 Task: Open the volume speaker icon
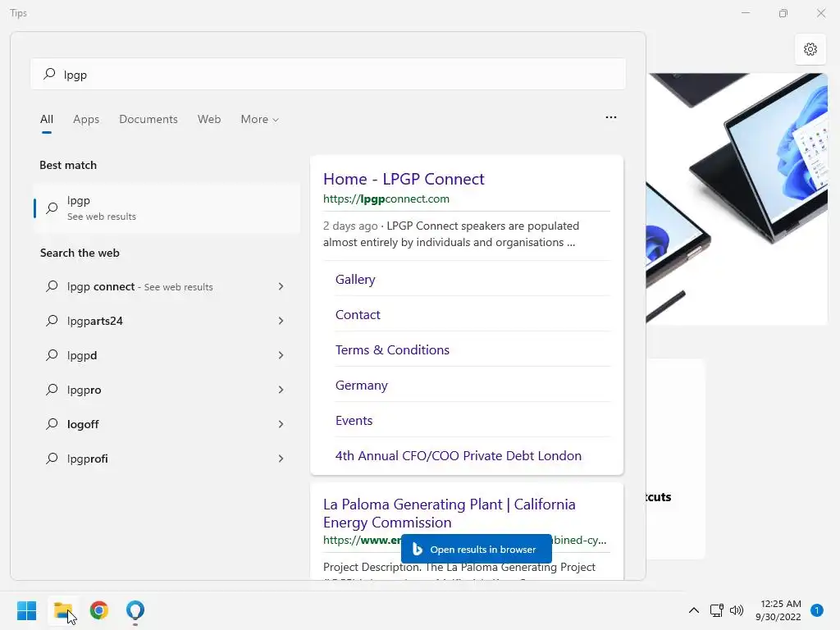[x=737, y=610]
